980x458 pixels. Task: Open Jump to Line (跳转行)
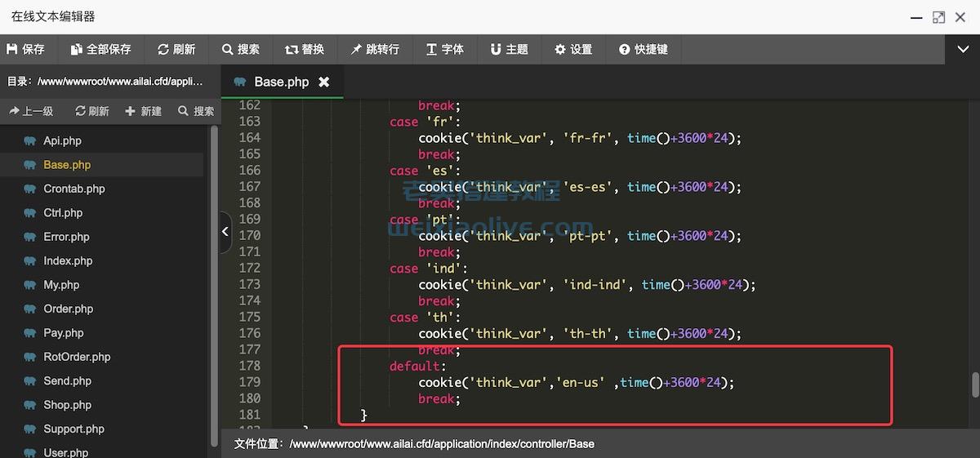[x=375, y=49]
